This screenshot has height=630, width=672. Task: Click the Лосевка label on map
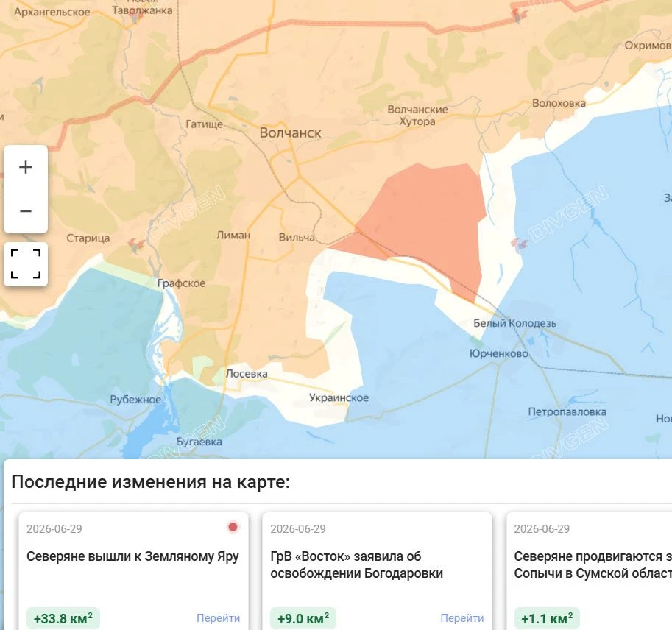coord(247,374)
